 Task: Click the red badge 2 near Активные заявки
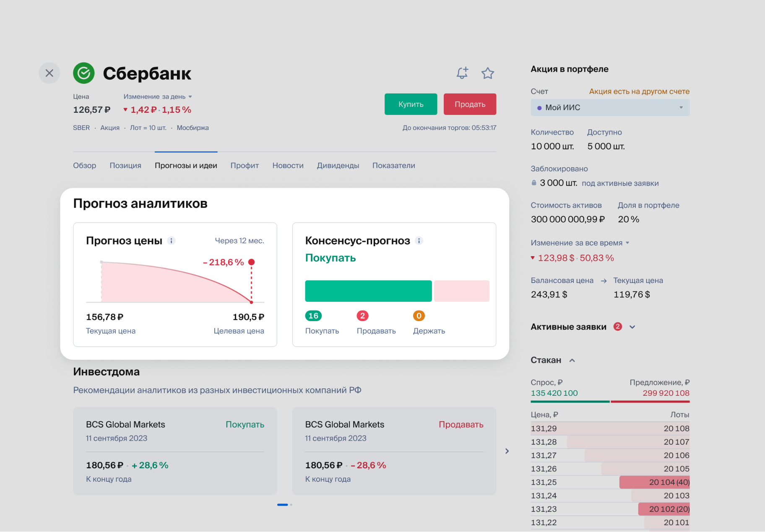click(618, 327)
